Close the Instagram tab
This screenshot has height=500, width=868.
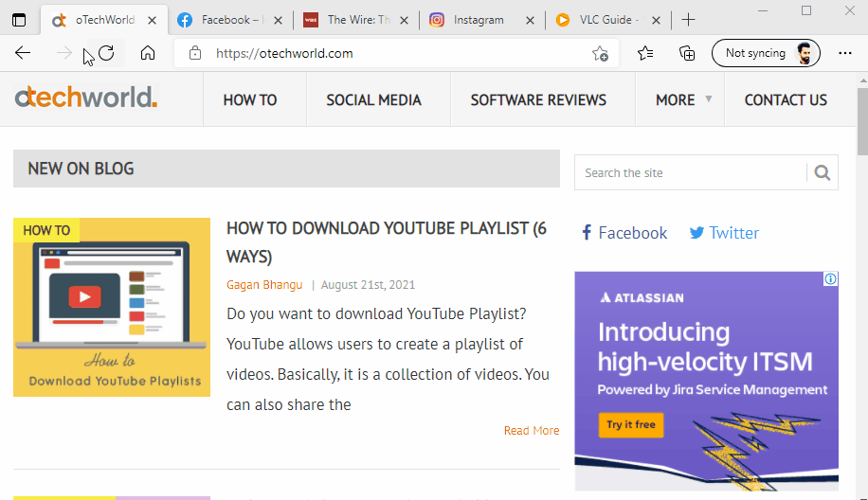[x=530, y=21]
